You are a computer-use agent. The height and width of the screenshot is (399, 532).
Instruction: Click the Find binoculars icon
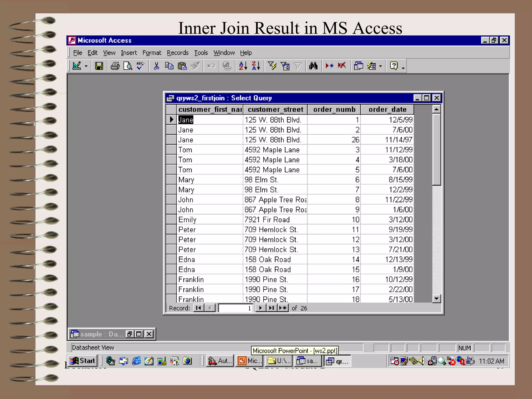pos(313,66)
